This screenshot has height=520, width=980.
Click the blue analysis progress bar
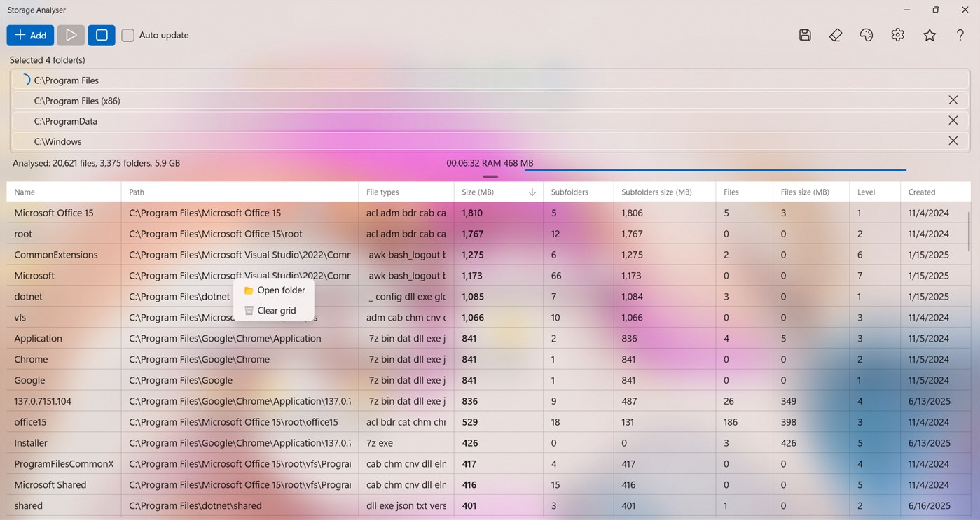click(715, 169)
